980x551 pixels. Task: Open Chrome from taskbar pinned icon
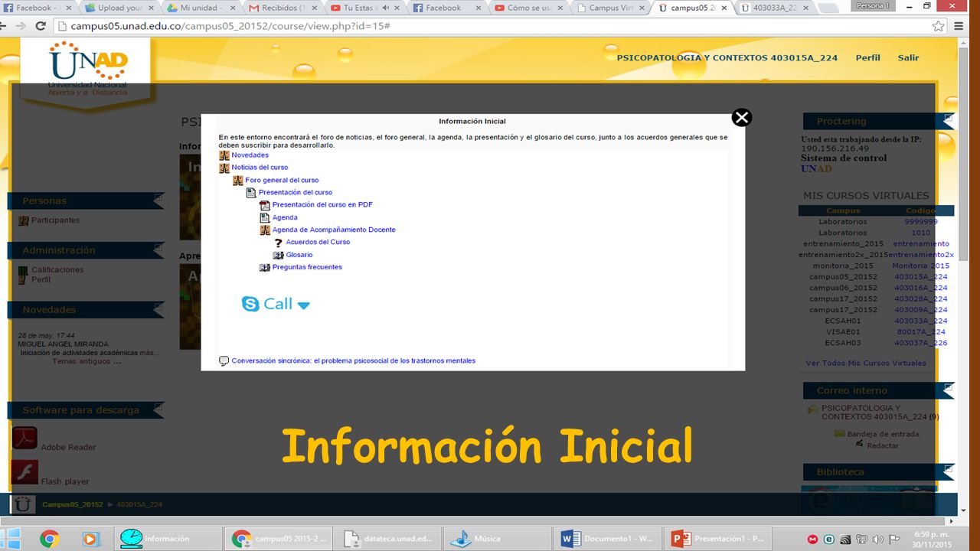[x=50, y=539]
